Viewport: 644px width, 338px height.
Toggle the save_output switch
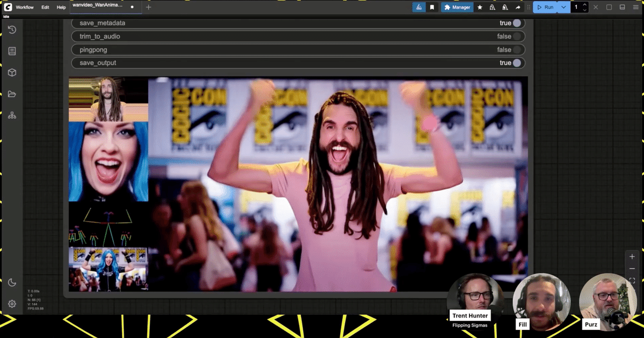[x=516, y=63]
